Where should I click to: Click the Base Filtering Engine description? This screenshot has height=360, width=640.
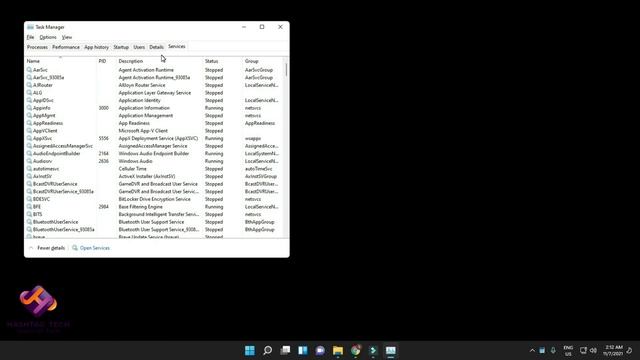pyautogui.click(x=140, y=207)
